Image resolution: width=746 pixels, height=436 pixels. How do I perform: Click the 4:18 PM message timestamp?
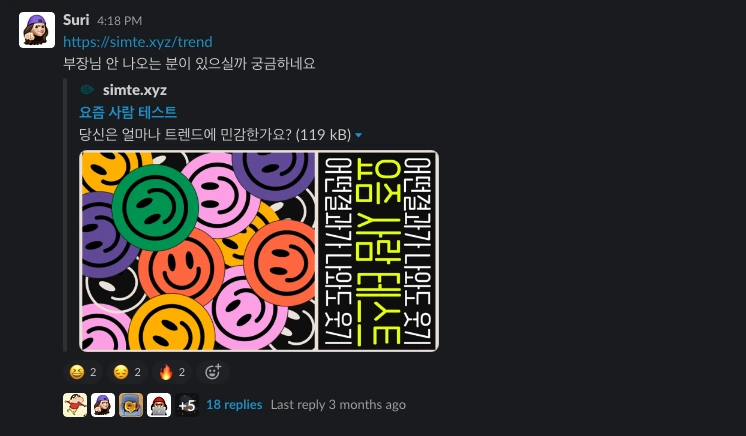(119, 21)
